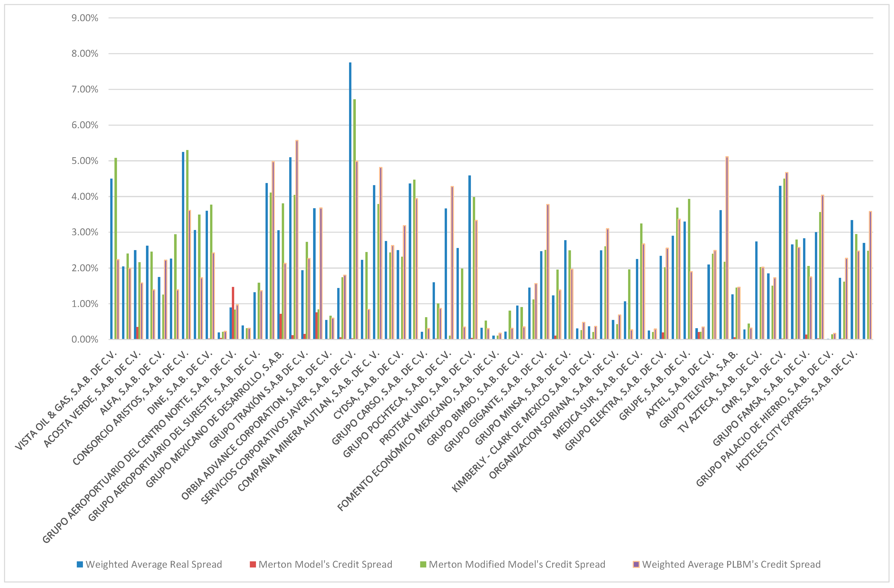Click the blue Weighted Average Real Spread legend swatch
The height and width of the screenshot is (588, 894).
pyautogui.click(x=80, y=564)
